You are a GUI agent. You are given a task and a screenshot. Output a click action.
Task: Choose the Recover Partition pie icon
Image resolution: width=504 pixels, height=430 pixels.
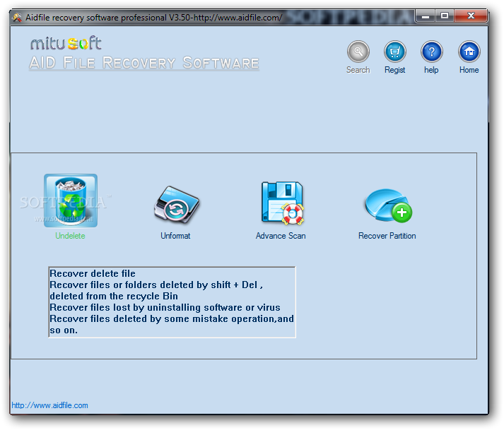[x=387, y=205]
